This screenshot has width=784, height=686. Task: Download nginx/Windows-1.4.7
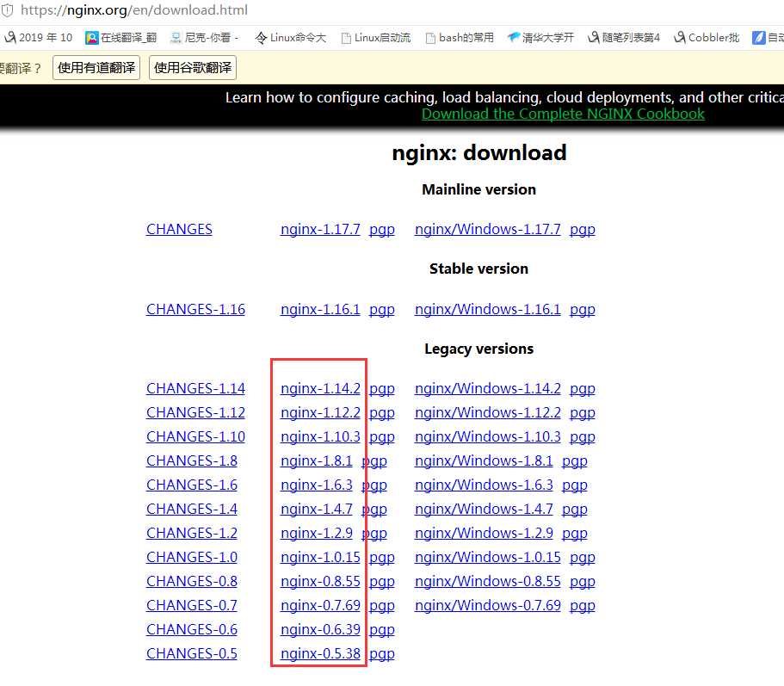(484, 509)
